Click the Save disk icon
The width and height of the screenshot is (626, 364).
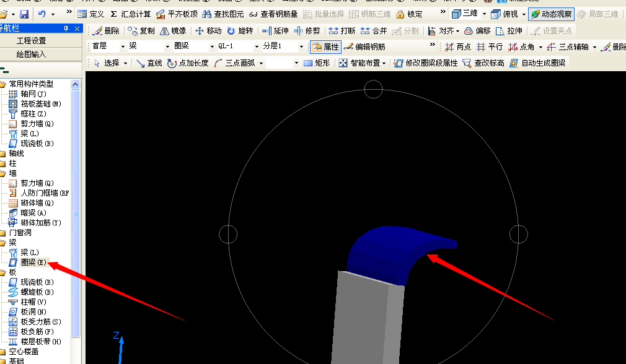pos(24,14)
